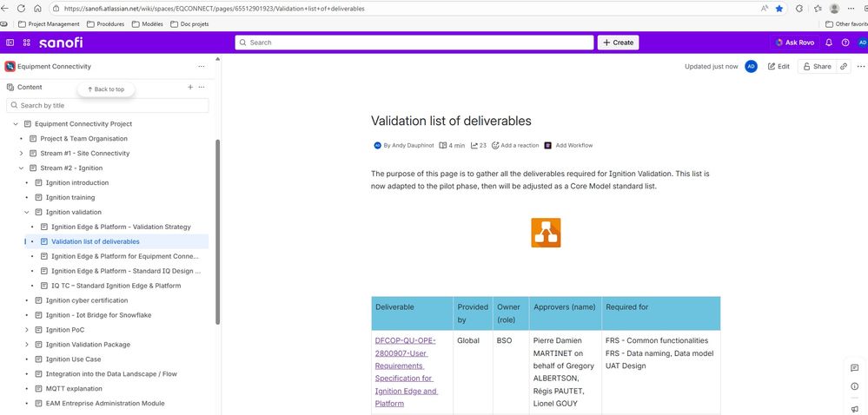Open IQ TC – Standard Ignition Edge & Platform
The image size is (868, 415).
click(x=116, y=286)
